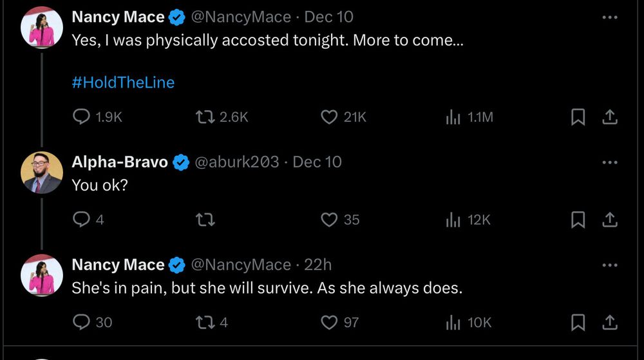Open more options on Alpha-Bravo's tweet
The height and width of the screenshot is (360, 644).
tap(609, 162)
